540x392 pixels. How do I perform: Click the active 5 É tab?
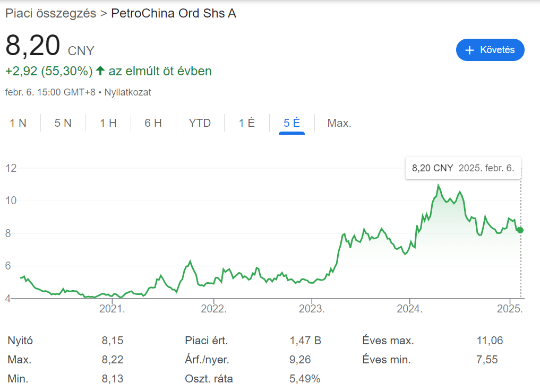click(x=292, y=123)
